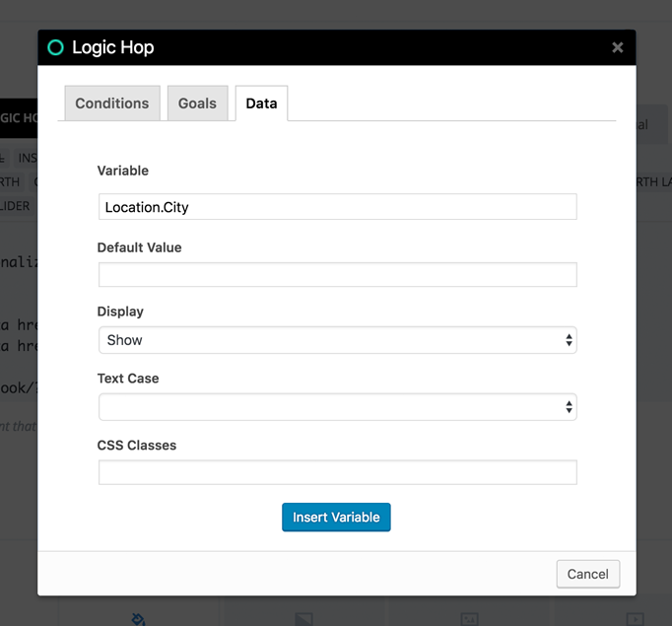The width and height of the screenshot is (672, 626).
Task: Expand the Text Case dropdown
Action: [x=338, y=407]
